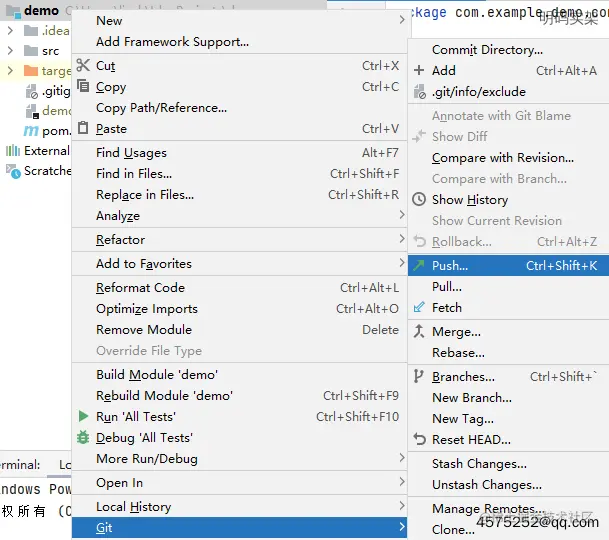Click the clock icon for Show History
Image resolution: width=609 pixels, height=540 pixels.
click(x=419, y=199)
